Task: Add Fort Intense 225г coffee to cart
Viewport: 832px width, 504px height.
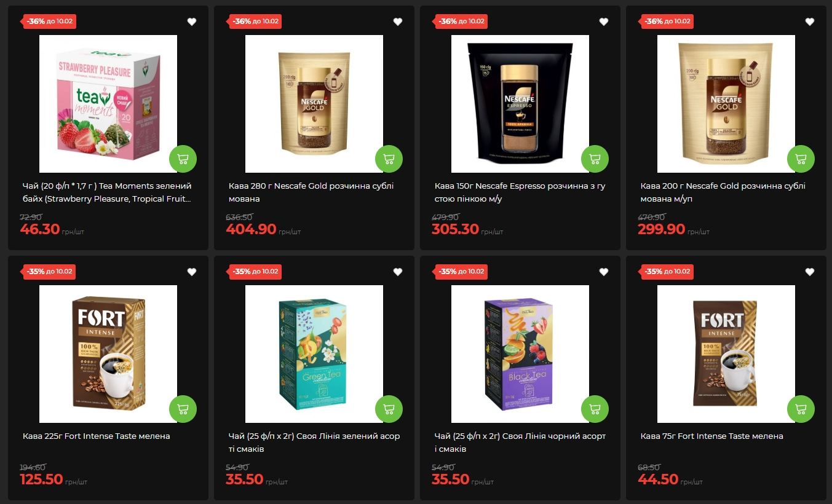Action: (183, 409)
